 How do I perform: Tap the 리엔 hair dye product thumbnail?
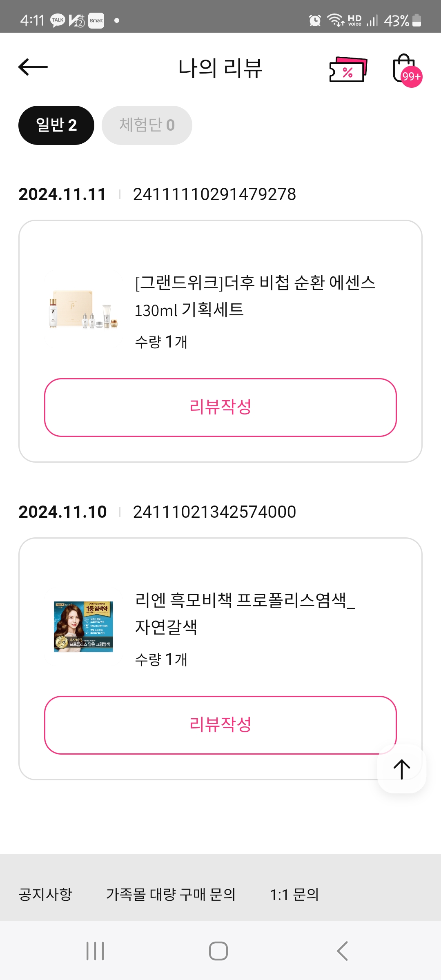pos(83,626)
